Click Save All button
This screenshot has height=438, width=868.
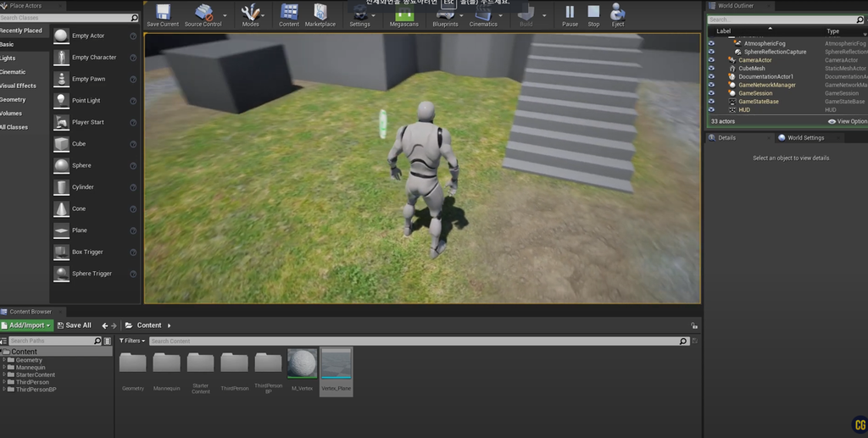click(x=75, y=325)
